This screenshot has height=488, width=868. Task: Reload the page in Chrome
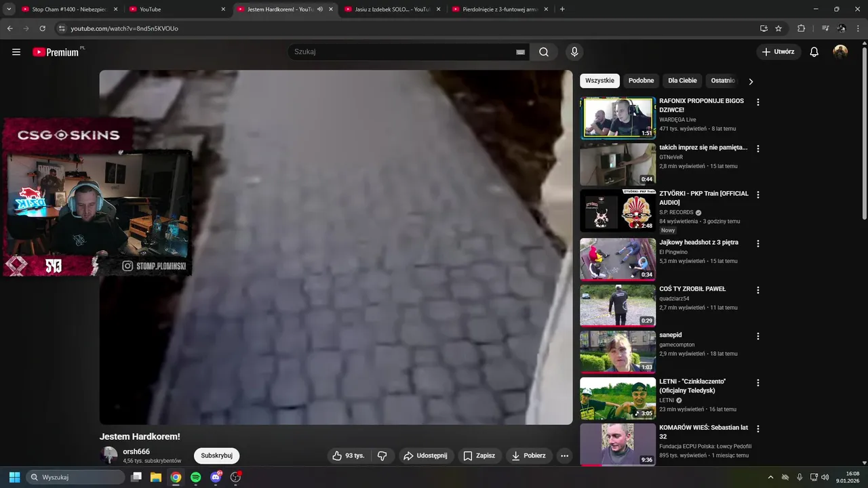pyautogui.click(x=42, y=28)
